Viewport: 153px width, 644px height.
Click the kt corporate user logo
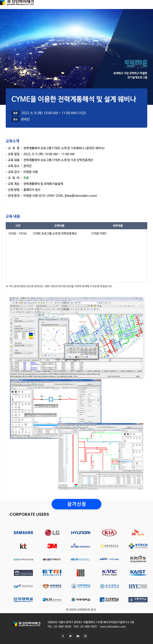coord(23,546)
